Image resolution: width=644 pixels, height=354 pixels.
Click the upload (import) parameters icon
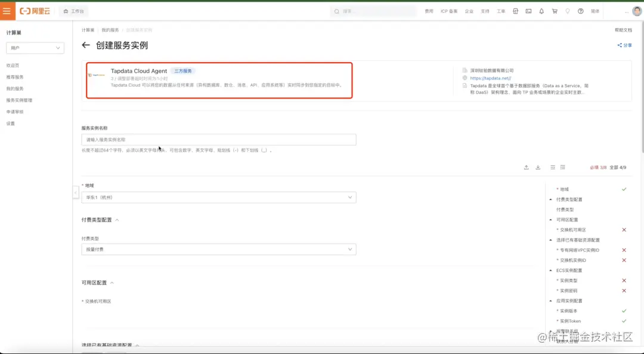click(x=526, y=167)
